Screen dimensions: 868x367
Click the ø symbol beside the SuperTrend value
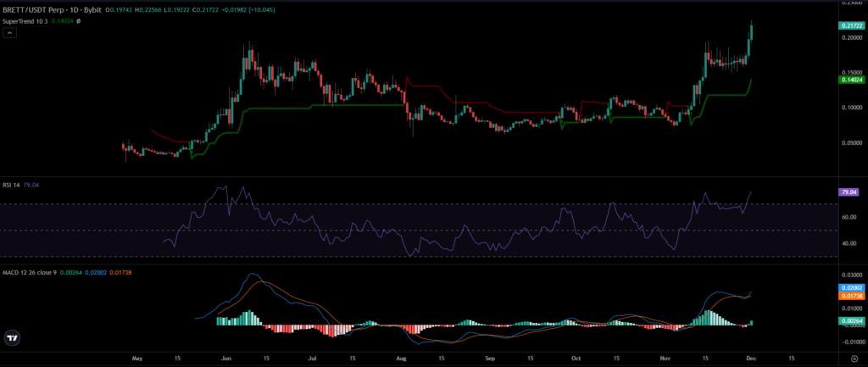[x=78, y=21]
